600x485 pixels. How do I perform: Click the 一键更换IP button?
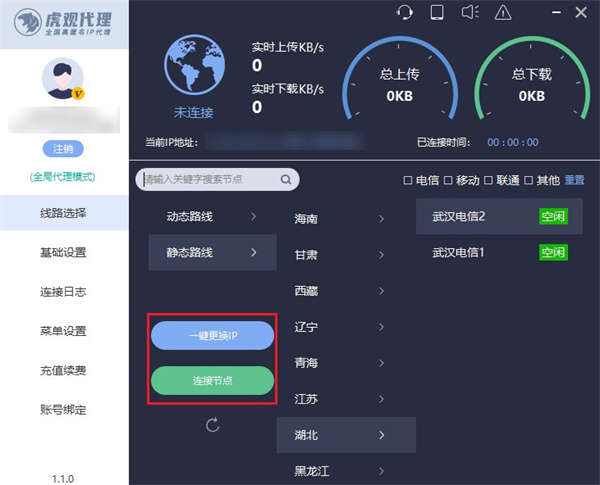[x=212, y=335]
